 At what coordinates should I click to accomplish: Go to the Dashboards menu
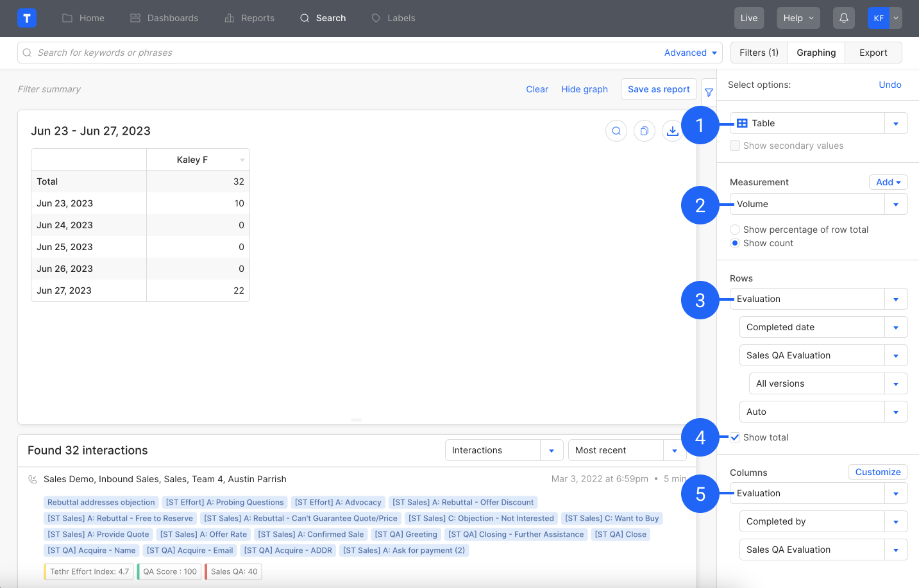click(x=164, y=18)
